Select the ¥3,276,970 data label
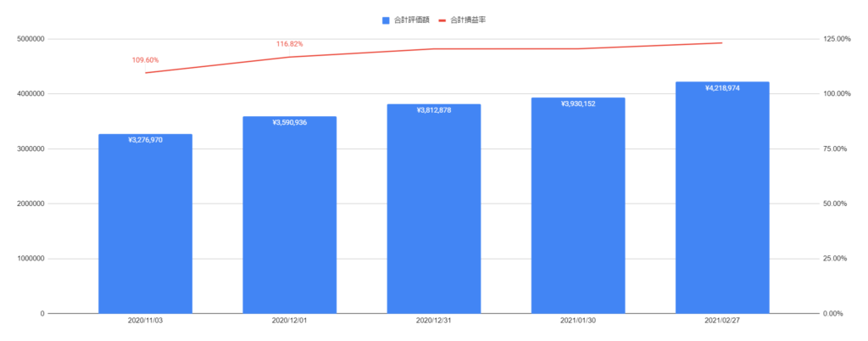The height and width of the screenshot is (341, 868). [x=145, y=140]
